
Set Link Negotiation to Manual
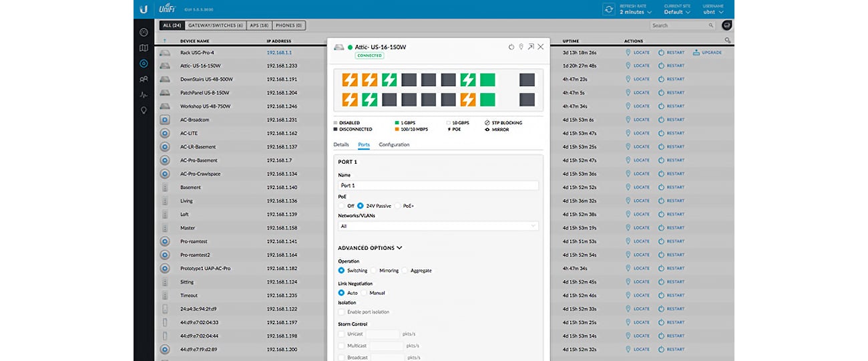[363, 293]
